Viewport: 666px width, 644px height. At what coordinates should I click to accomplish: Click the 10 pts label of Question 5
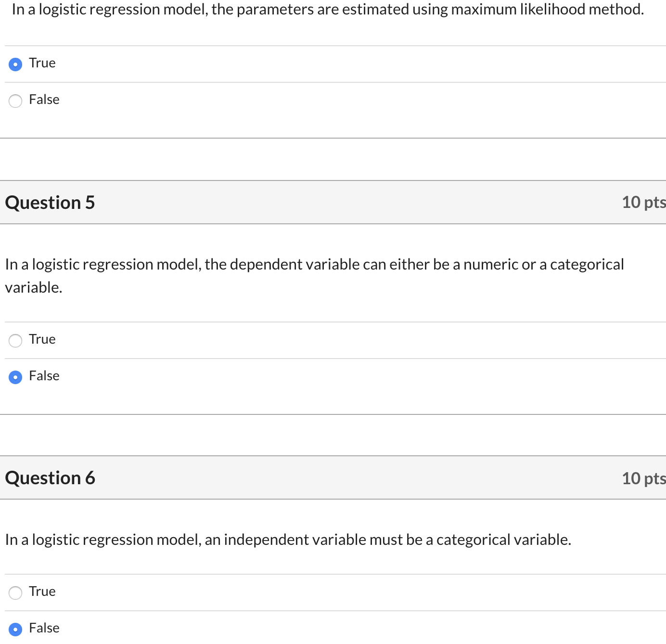(x=643, y=202)
